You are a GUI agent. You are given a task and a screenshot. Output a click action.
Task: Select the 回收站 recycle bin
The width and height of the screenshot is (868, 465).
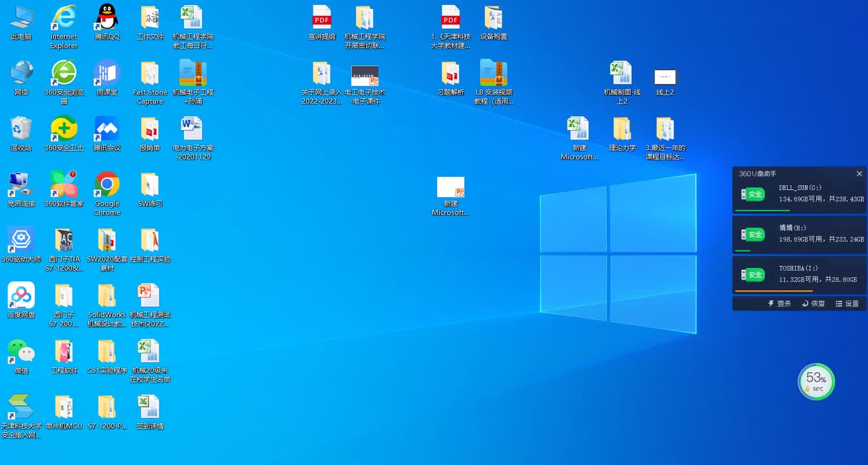(21, 134)
